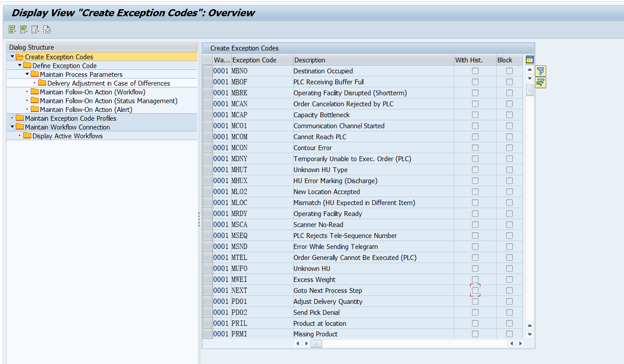Click the Select Block toolbar icon
The image size is (624, 364).
[x=24, y=30]
